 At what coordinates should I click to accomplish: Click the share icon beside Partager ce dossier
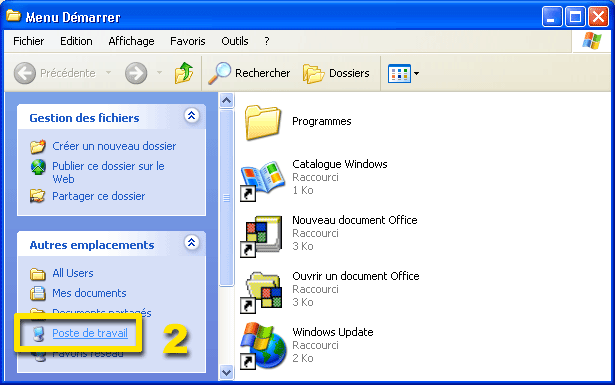38,196
